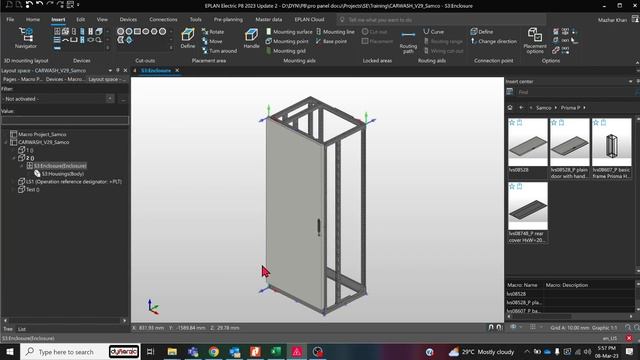
Task: Open the Filter 'Not activated' dropdown
Action: pos(110,99)
